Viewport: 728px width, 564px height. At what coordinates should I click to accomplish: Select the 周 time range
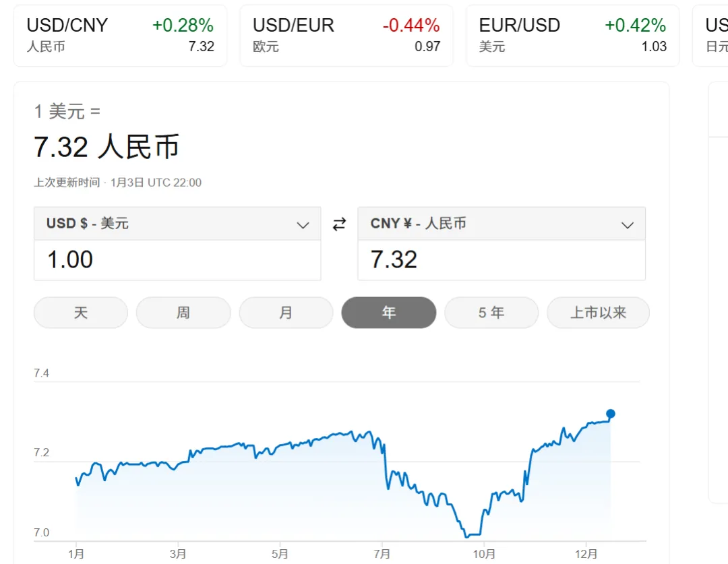[x=183, y=313]
